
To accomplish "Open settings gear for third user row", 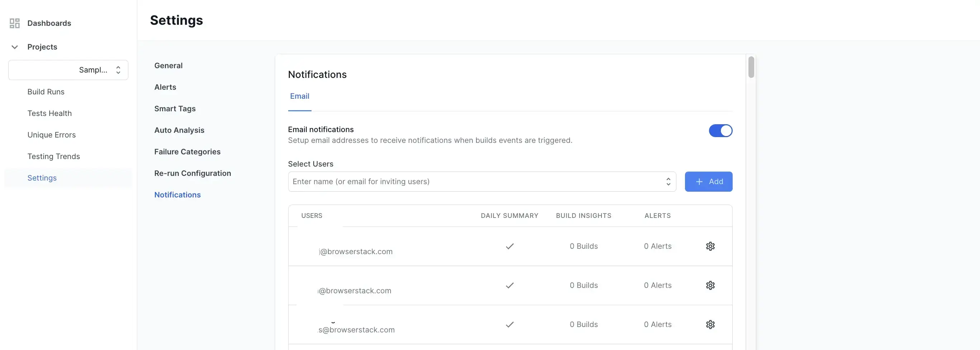I will pyautogui.click(x=710, y=325).
